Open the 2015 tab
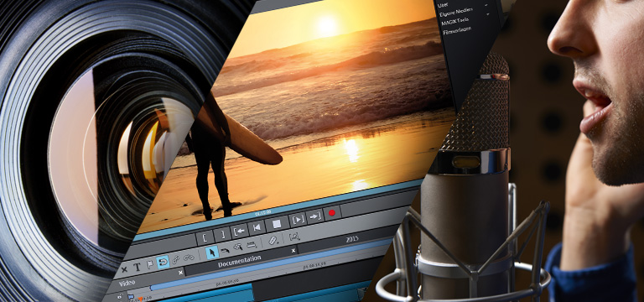The image size is (644, 302). coord(352,239)
